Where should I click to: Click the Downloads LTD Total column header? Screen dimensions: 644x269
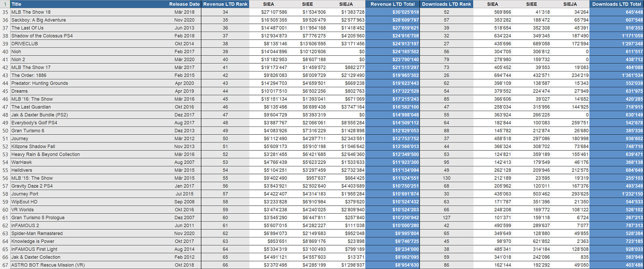click(617, 4)
